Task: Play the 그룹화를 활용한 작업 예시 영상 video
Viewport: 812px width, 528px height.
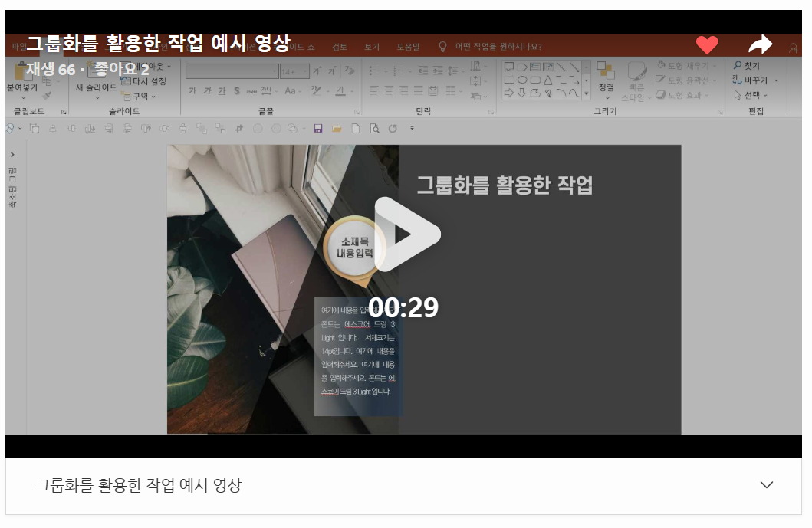Action: [407, 234]
